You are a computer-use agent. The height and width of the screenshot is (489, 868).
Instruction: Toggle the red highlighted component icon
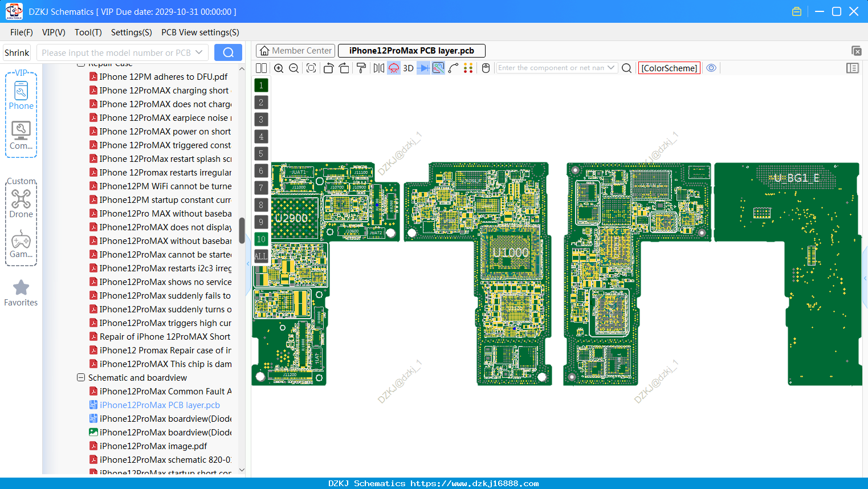394,68
